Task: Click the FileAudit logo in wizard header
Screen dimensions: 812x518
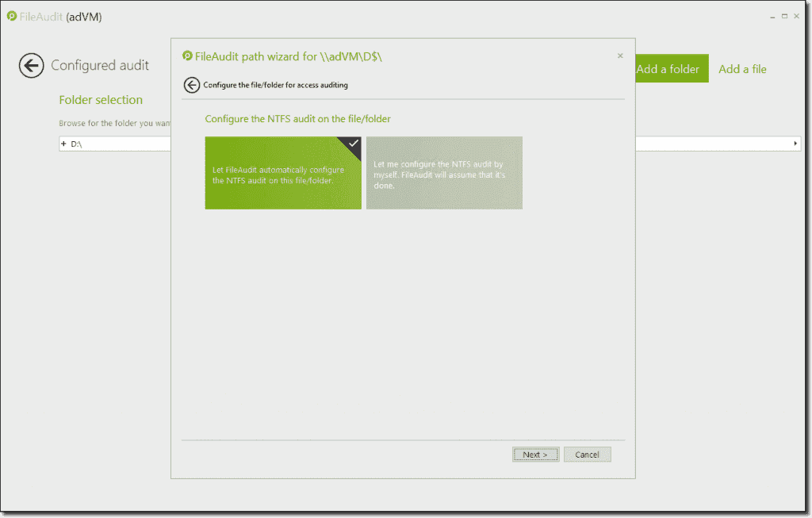Action: coord(187,56)
